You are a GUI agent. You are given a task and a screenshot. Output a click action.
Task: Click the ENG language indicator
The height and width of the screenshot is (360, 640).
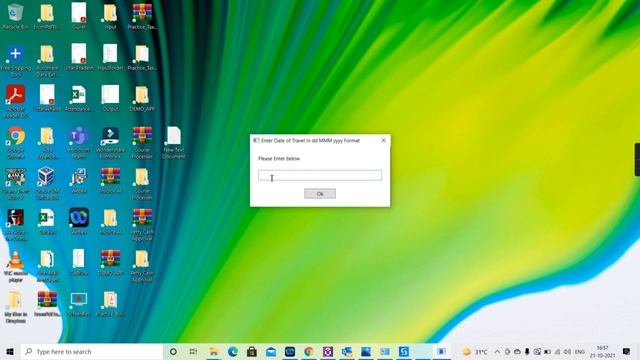pos(580,351)
